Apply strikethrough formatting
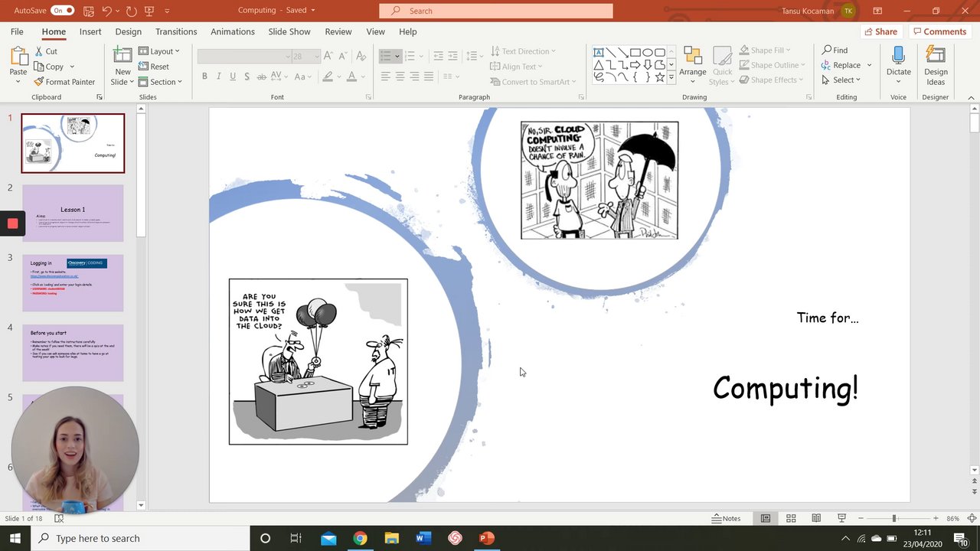980x551 pixels. pyautogui.click(x=262, y=77)
